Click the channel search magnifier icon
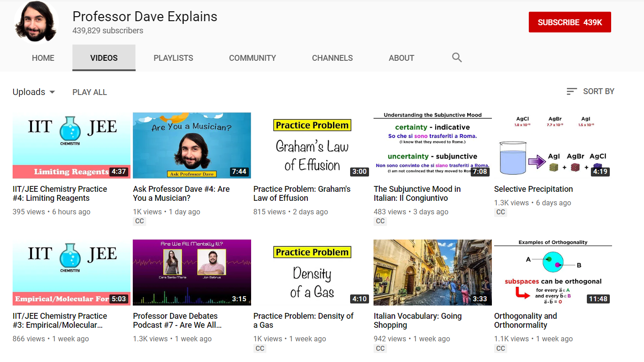644x362 pixels. (x=457, y=58)
